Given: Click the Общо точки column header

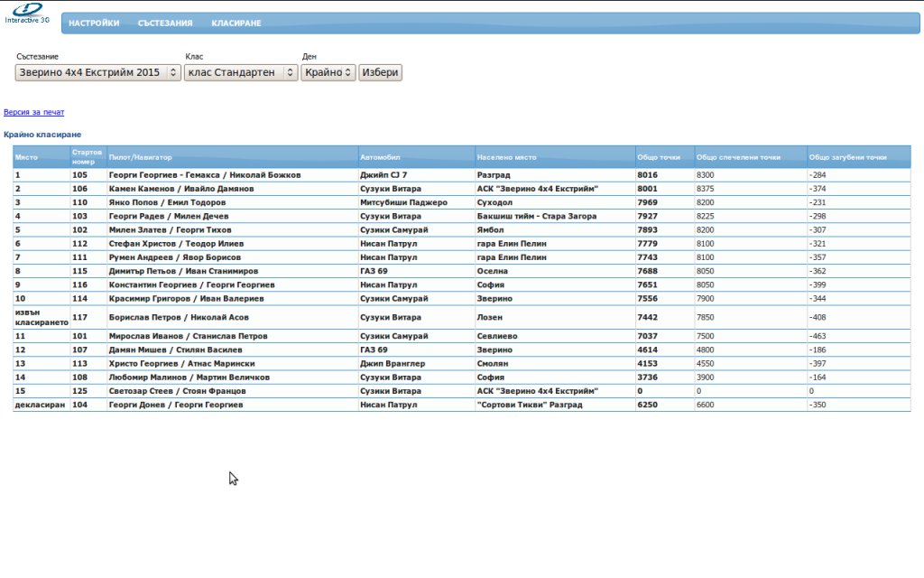Looking at the screenshot, I should coord(658,157).
